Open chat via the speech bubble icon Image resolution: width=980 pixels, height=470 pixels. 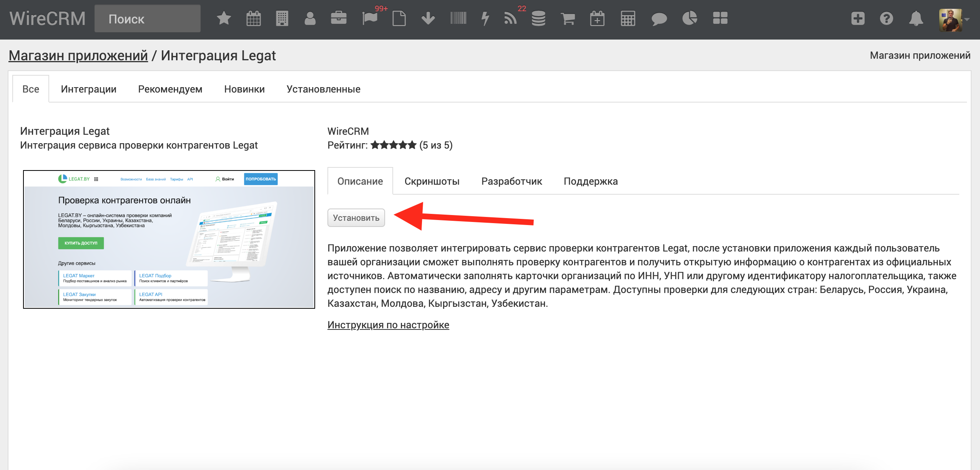coord(659,18)
